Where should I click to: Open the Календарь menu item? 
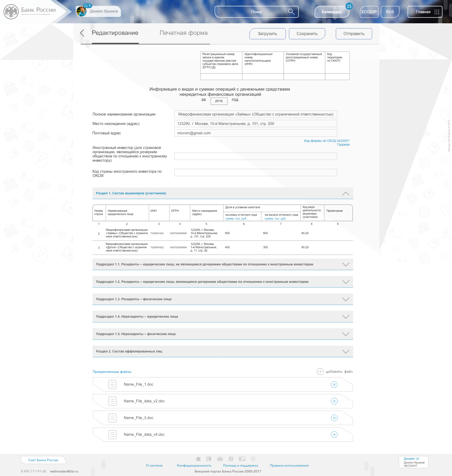coord(332,12)
